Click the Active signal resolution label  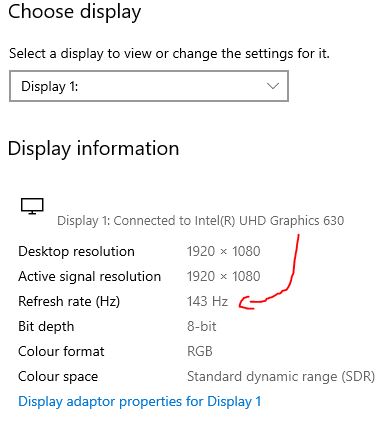[89, 276]
